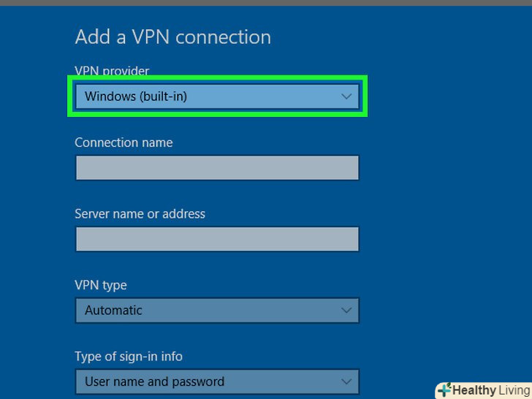Click the Add a VPN connection heading

click(x=172, y=37)
